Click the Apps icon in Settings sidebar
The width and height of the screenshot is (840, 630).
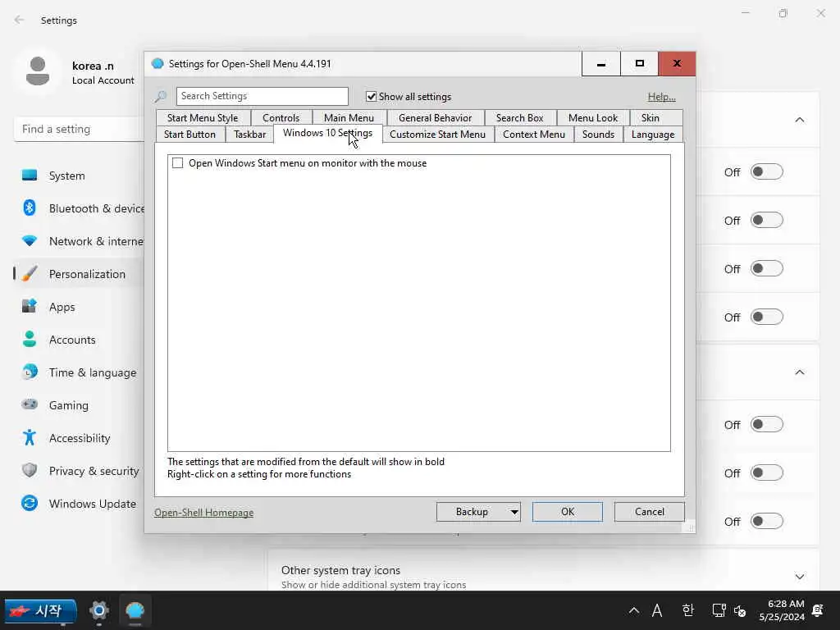click(30, 307)
